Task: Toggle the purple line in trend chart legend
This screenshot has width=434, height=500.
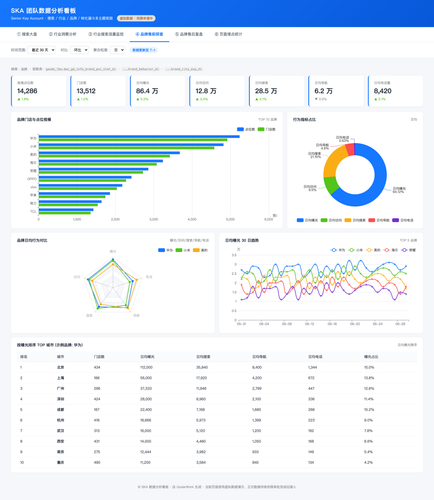Action: (x=409, y=250)
